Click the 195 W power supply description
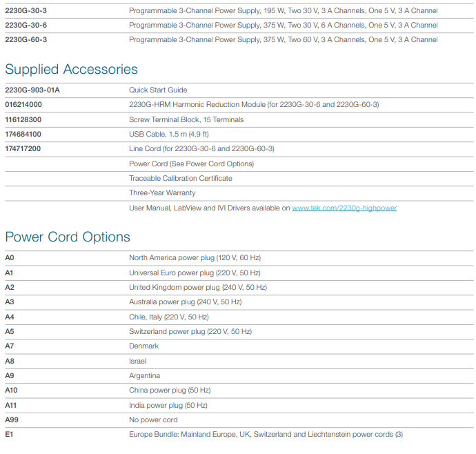Image resolution: width=476 pixels, height=454 pixels. pyautogui.click(x=284, y=11)
